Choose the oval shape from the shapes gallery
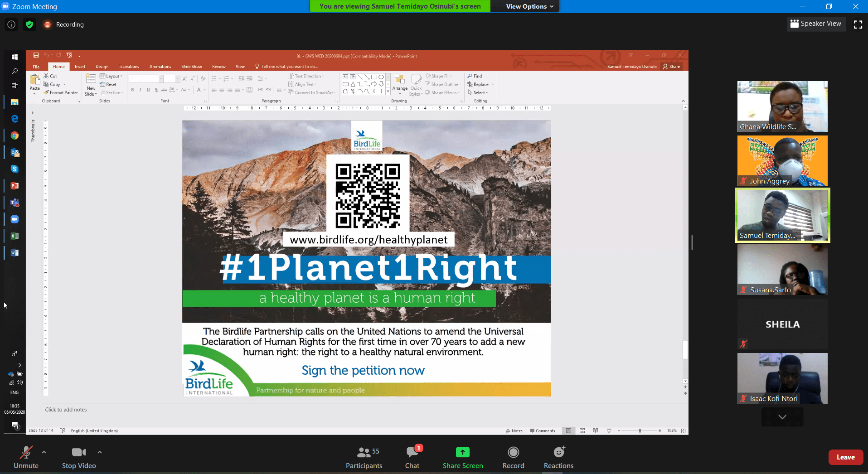The height and width of the screenshot is (474, 868). (x=381, y=77)
